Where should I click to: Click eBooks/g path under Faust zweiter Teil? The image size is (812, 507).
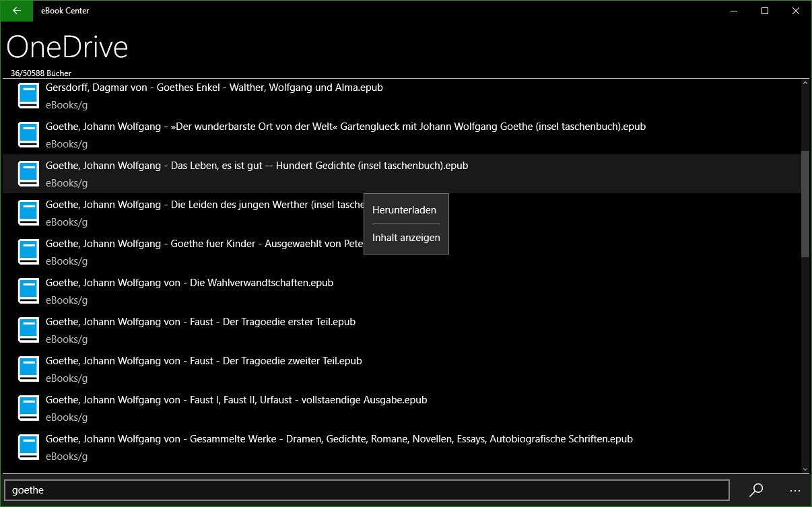coord(67,378)
